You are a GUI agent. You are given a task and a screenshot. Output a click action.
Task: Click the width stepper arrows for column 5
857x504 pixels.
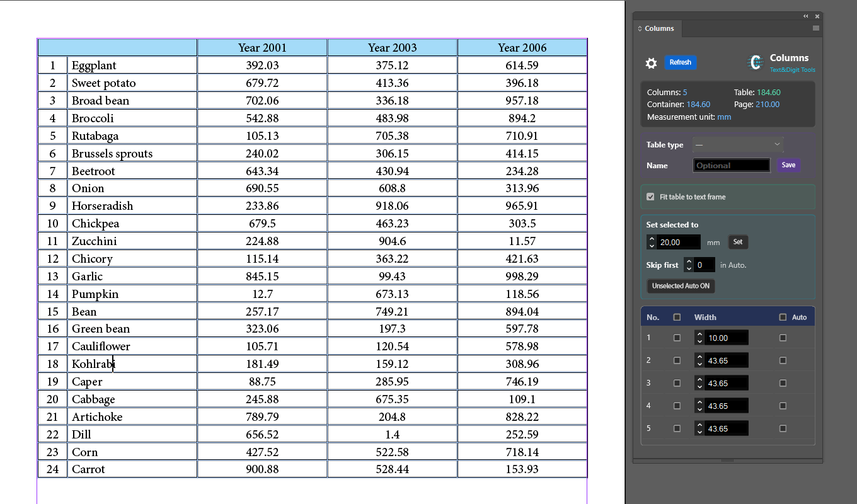click(x=699, y=428)
